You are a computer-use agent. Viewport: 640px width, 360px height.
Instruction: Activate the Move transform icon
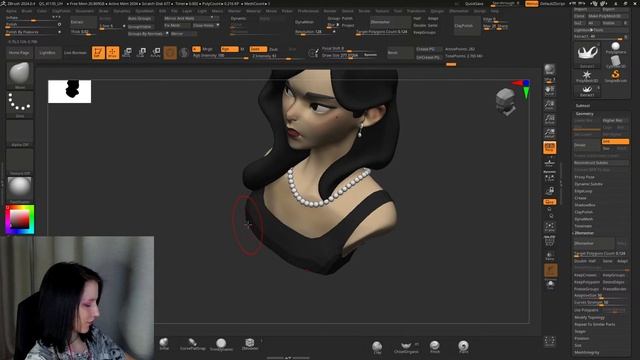coord(127,53)
